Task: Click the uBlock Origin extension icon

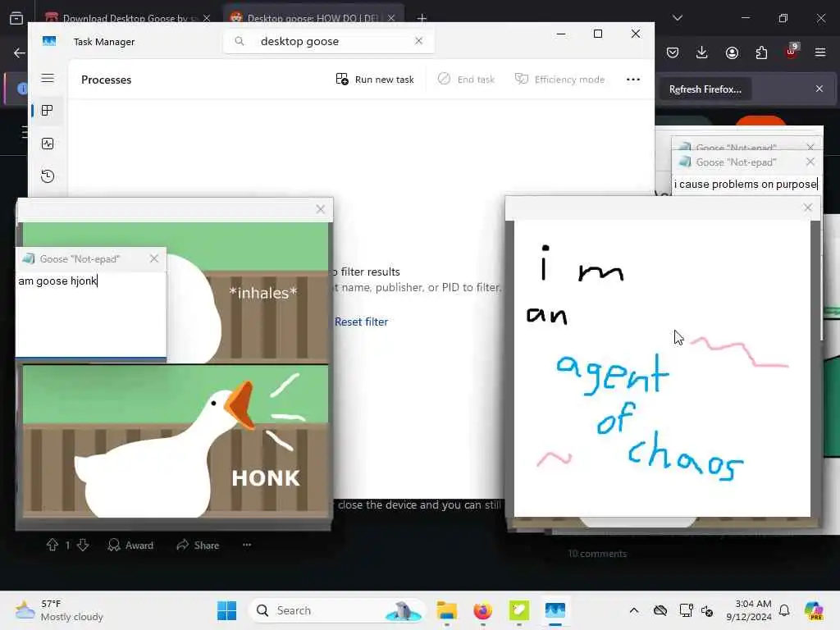Action: coord(792,52)
